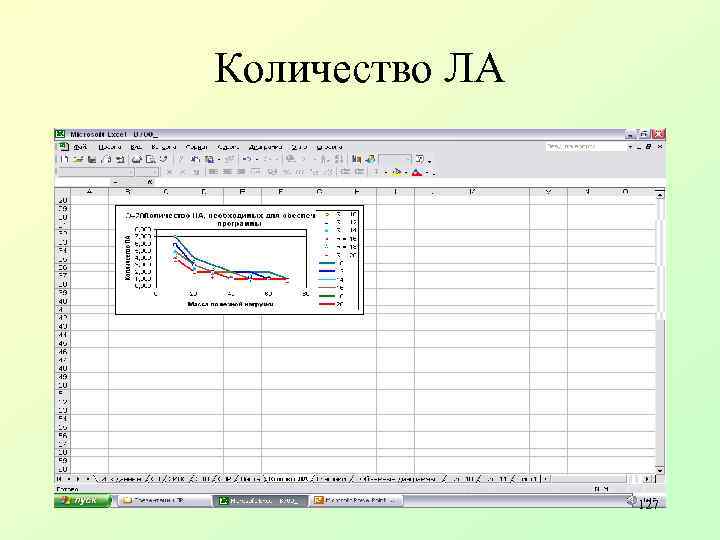Open the Формат menu
Viewport: 720px width, 540px height.
point(197,147)
